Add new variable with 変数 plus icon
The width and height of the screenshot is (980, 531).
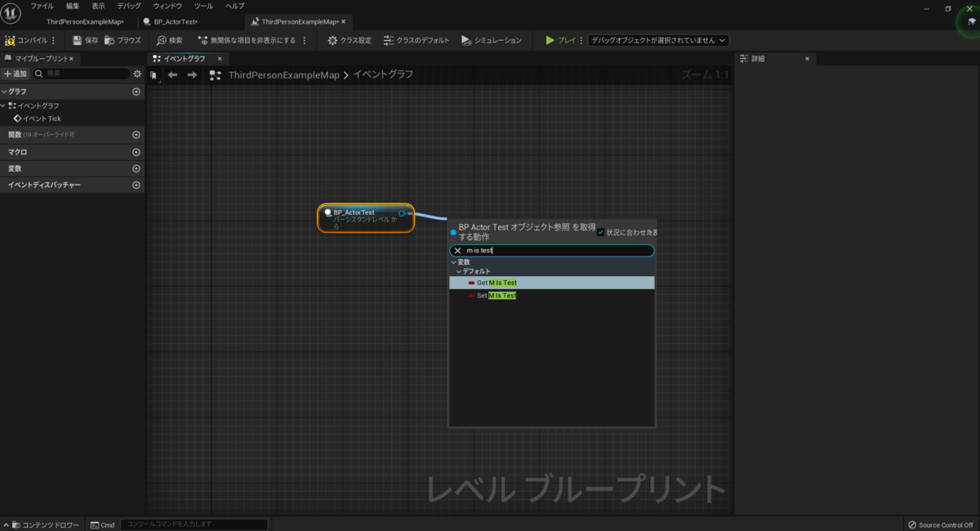(x=136, y=168)
